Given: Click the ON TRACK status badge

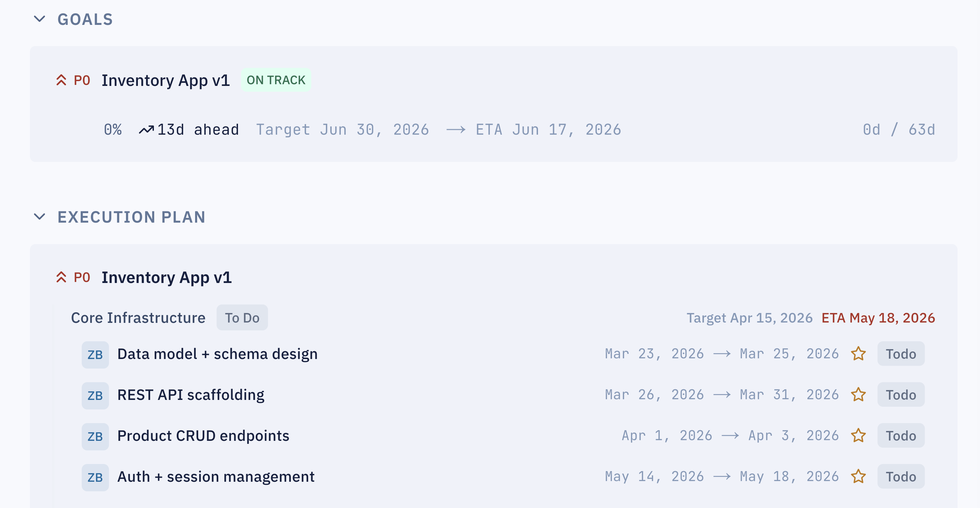Looking at the screenshot, I should tap(276, 80).
